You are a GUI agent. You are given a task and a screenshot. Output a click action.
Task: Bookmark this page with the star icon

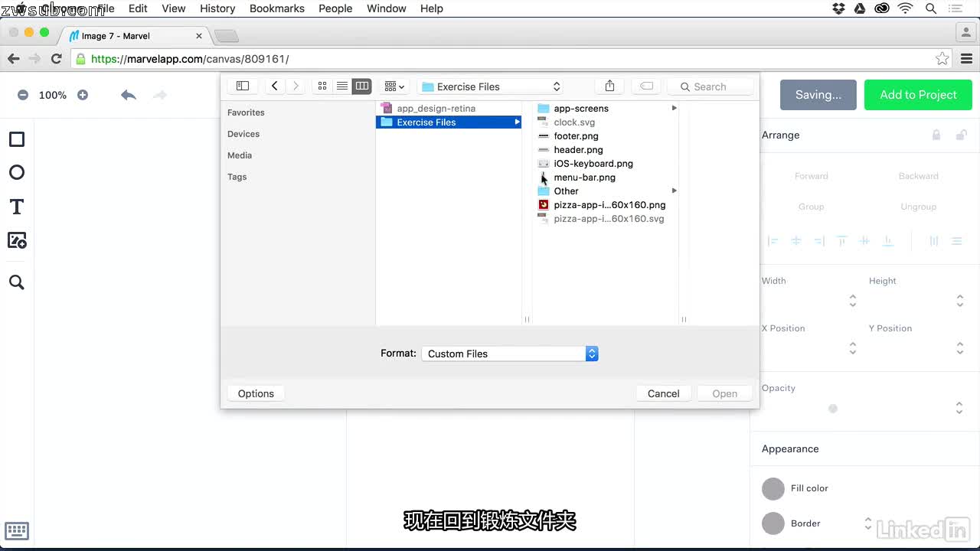coord(942,59)
